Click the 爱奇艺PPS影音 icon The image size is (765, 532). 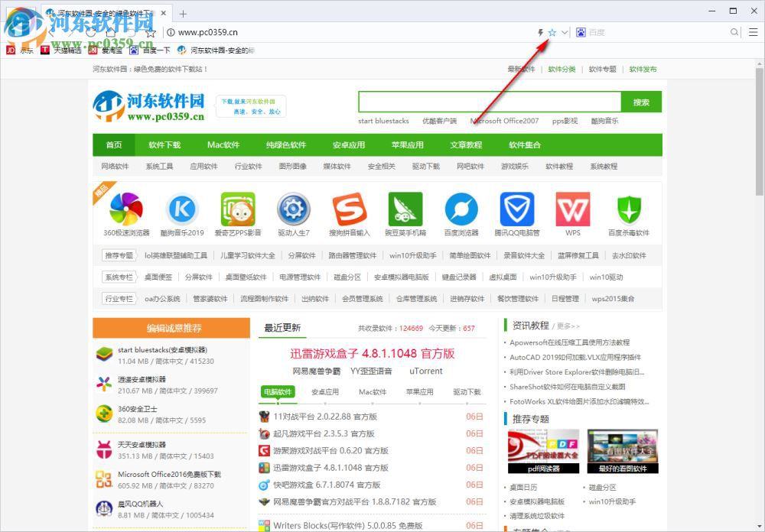(x=237, y=212)
